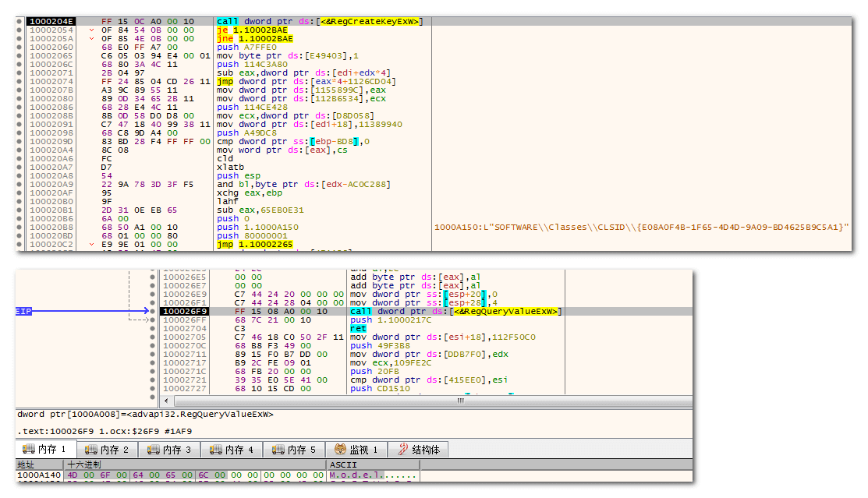Select the 'push CD1510' instruction

(380, 388)
